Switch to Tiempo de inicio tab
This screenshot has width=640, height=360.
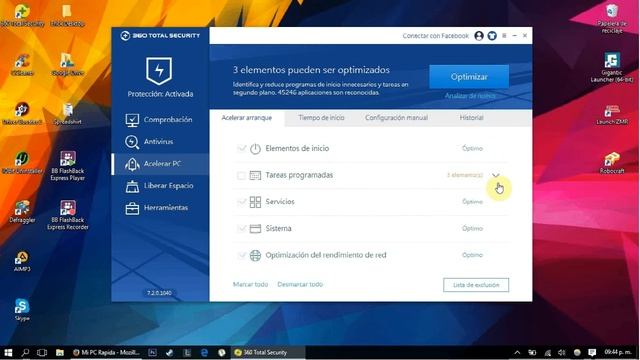tap(321, 118)
